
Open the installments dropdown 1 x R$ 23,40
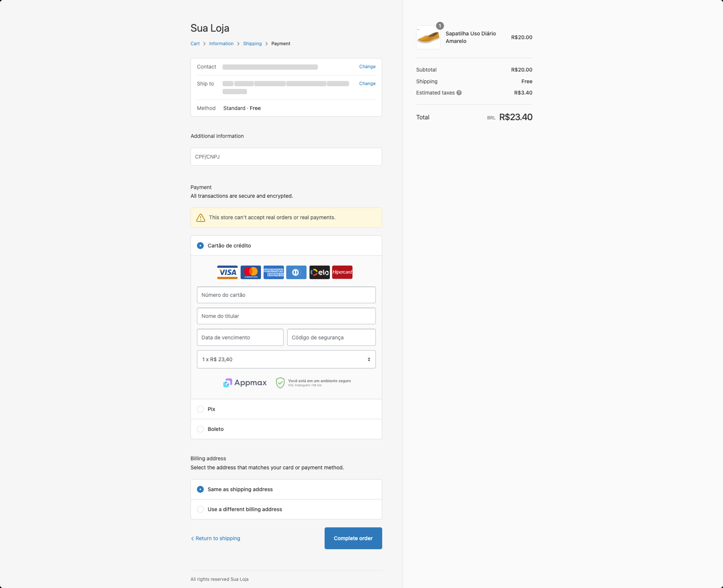[x=286, y=359]
